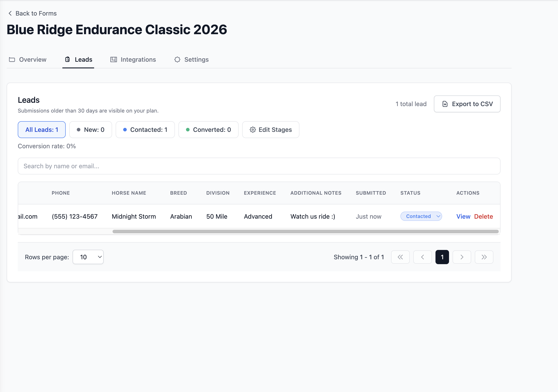Go to first page
558x392 pixels.
(x=400, y=257)
